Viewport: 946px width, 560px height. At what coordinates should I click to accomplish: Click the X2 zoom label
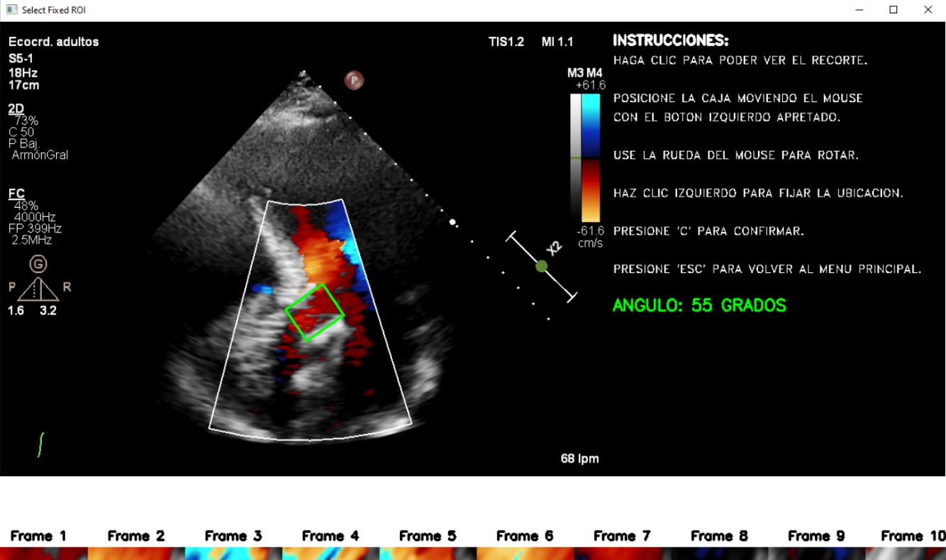tap(555, 247)
